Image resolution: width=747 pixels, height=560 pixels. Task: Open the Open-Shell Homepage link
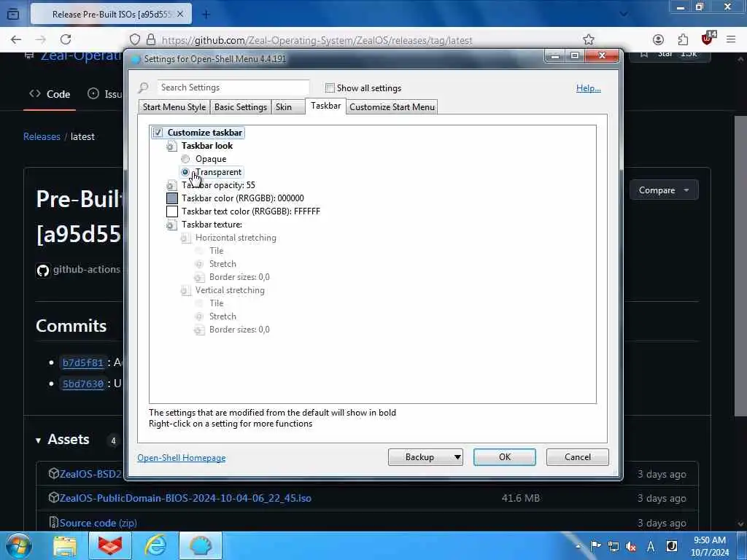pyautogui.click(x=182, y=458)
